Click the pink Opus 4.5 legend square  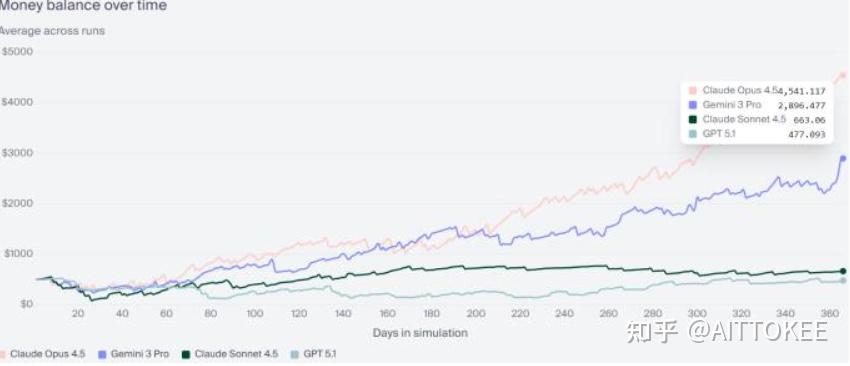[2, 355]
